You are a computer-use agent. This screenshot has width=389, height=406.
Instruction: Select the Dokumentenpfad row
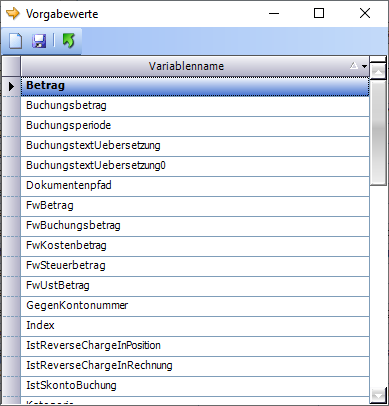pos(195,186)
